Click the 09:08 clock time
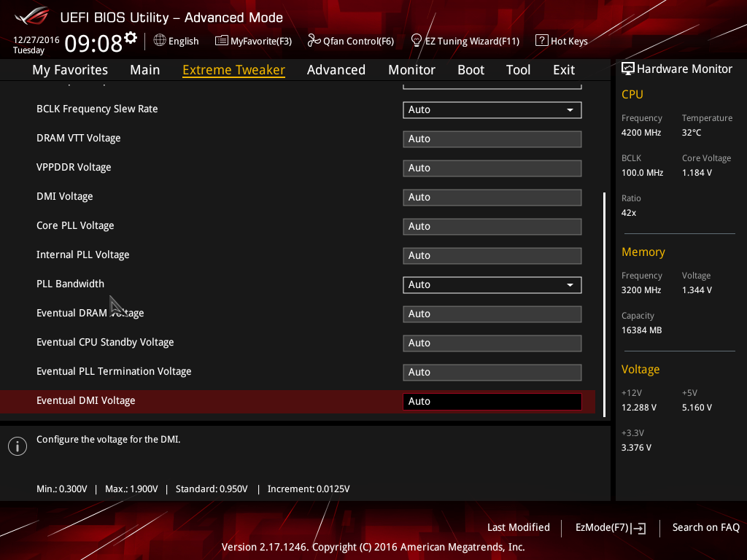 click(93, 43)
